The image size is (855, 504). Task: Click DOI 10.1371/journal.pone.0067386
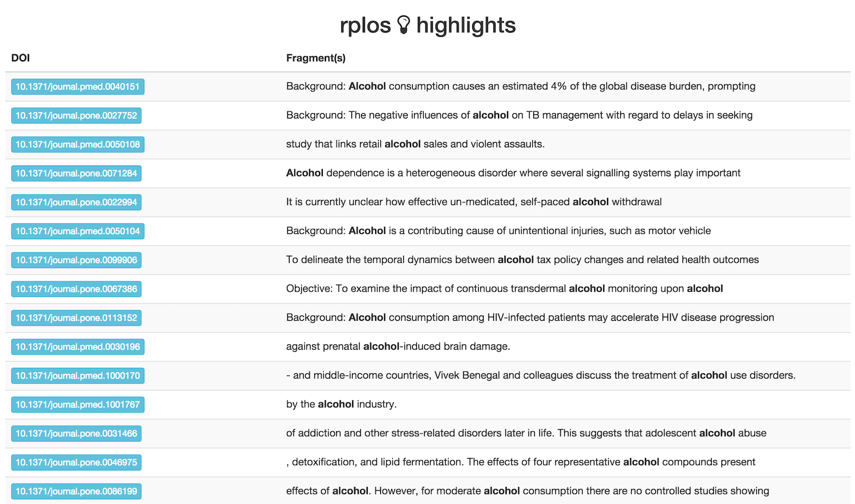coord(76,289)
